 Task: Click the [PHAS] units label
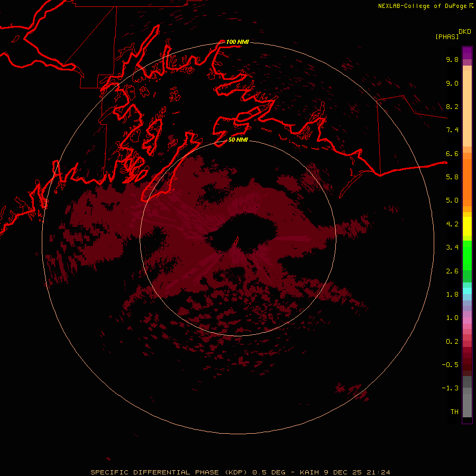click(x=447, y=36)
